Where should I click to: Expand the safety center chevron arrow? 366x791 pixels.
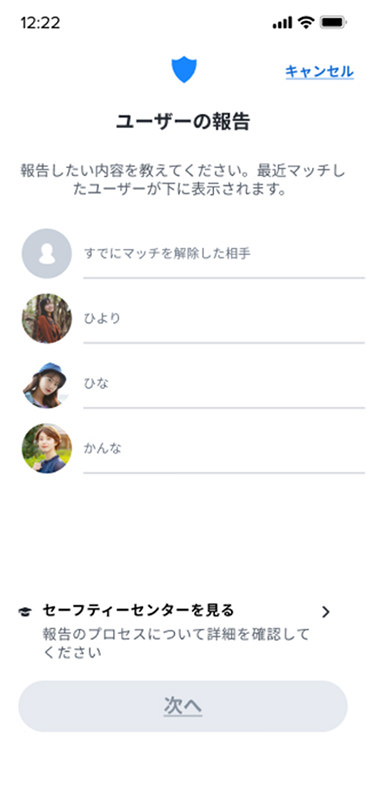tap(326, 612)
